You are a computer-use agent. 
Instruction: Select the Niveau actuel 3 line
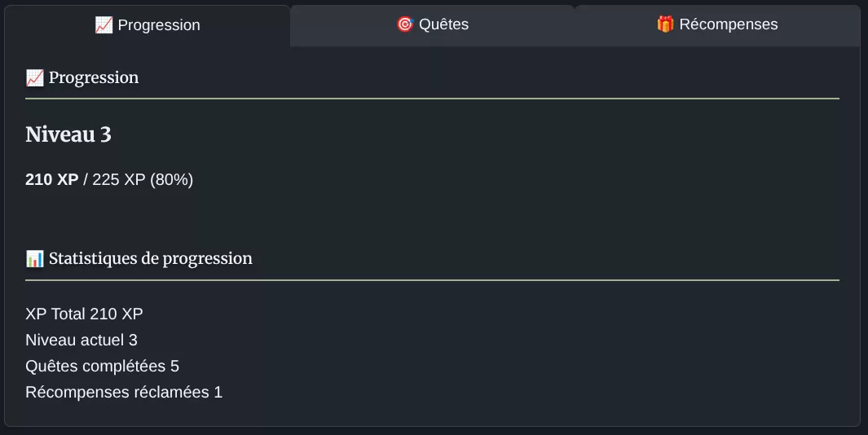pyautogui.click(x=82, y=340)
